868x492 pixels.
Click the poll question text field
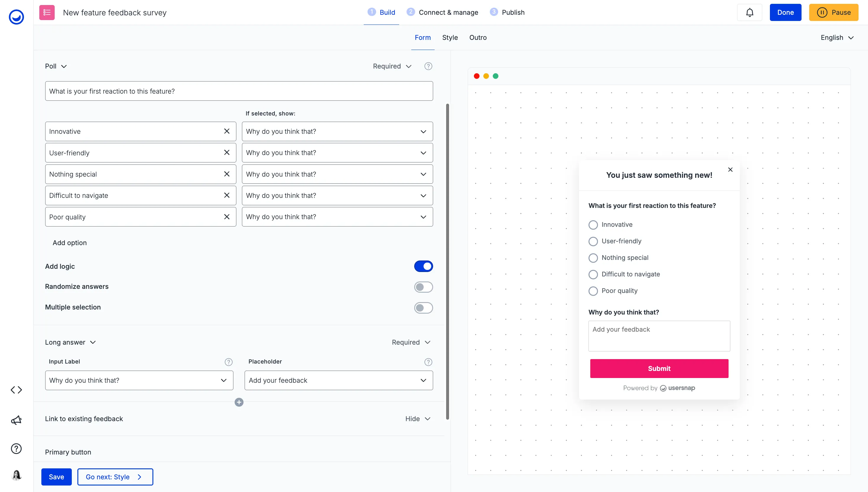click(239, 91)
